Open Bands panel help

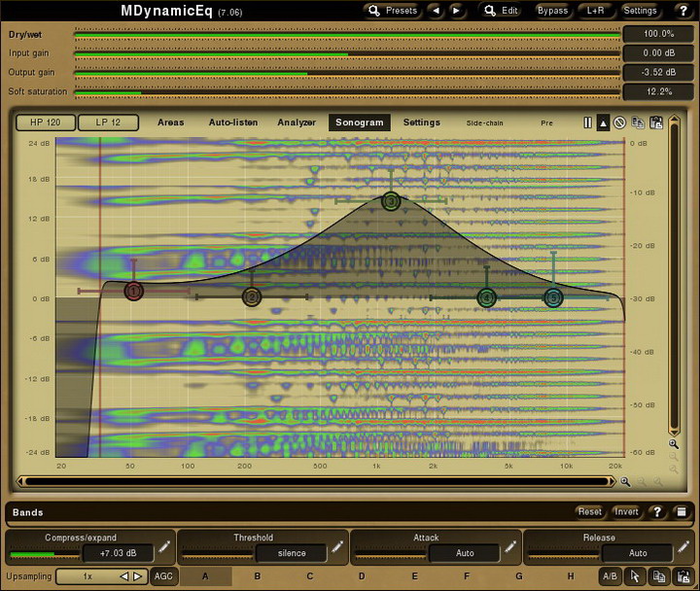pyautogui.click(x=657, y=512)
